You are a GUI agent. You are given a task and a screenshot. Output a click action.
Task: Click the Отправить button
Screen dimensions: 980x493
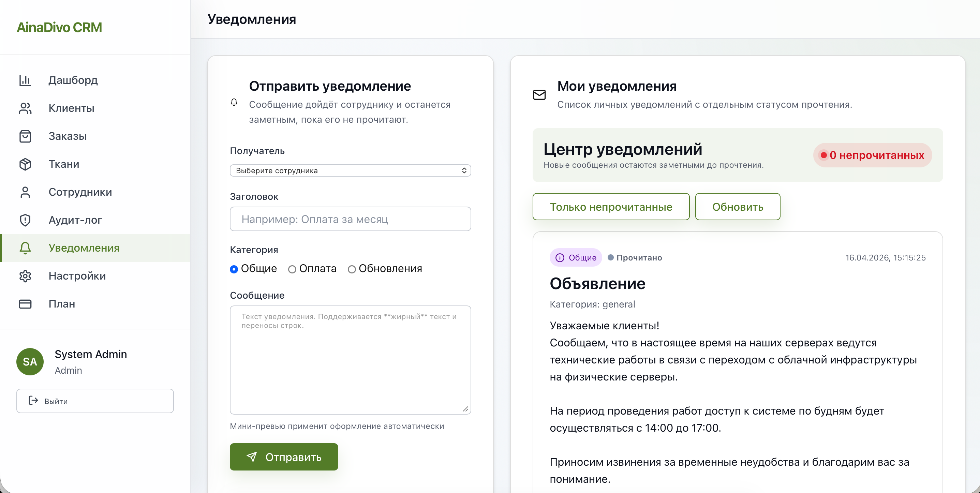click(x=283, y=457)
